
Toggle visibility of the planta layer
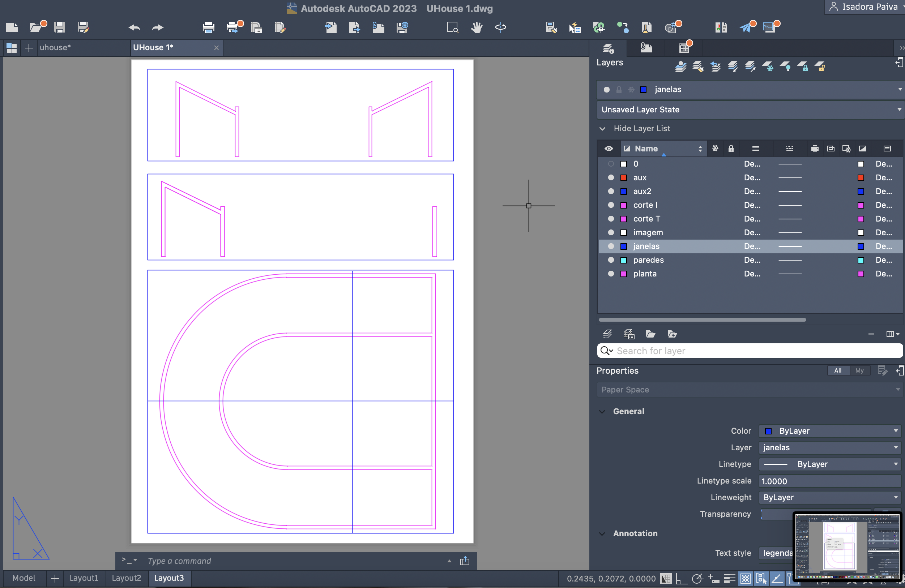click(x=611, y=274)
